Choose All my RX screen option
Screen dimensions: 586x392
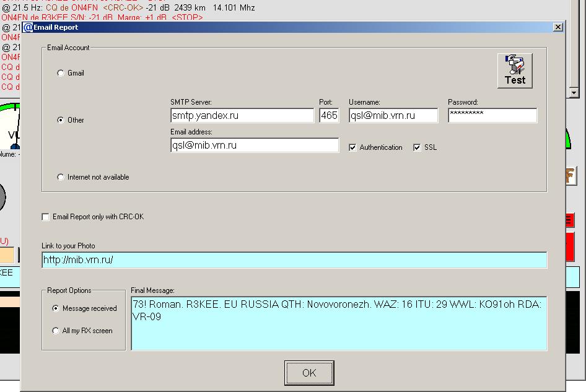pos(56,331)
